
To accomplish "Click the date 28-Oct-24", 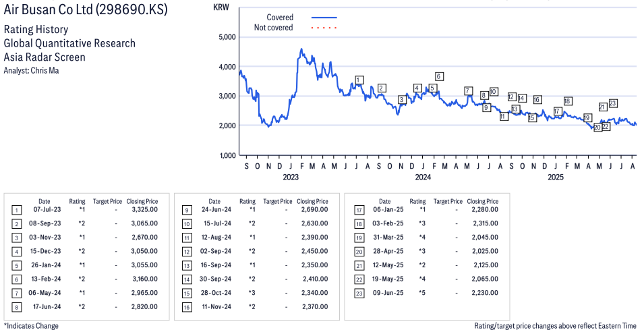I will 216,293.
